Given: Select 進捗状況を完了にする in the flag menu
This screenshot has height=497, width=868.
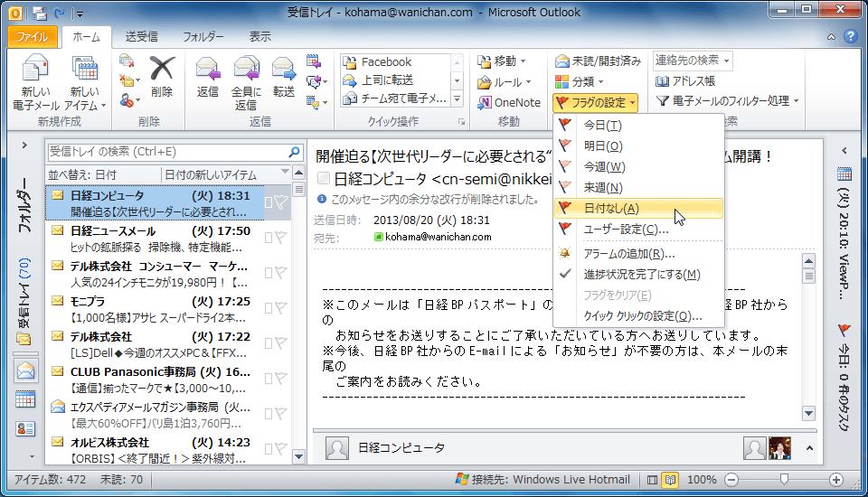Looking at the screenshot, I should pyautogui.click(x=637, y=275).
